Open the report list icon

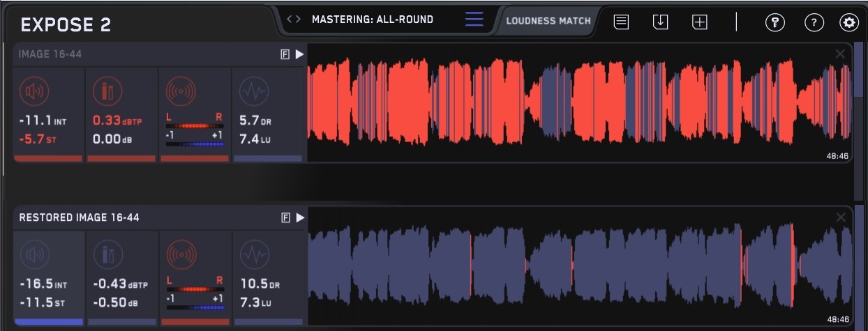point(621,22)
